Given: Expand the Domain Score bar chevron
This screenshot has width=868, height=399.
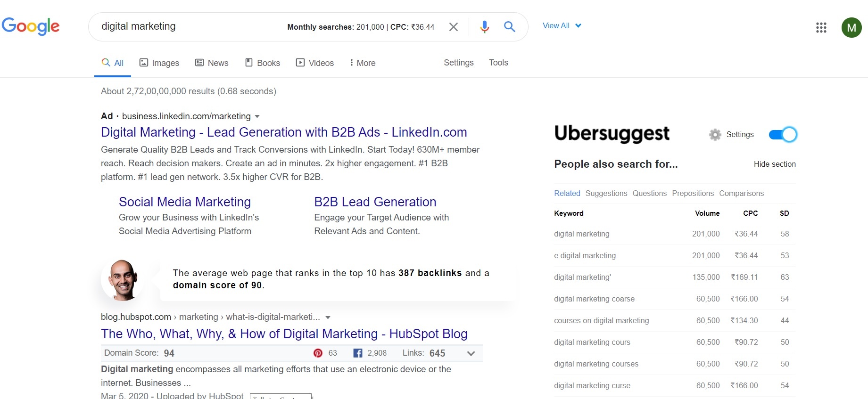Looking at the screenshot, I should 471,353.
